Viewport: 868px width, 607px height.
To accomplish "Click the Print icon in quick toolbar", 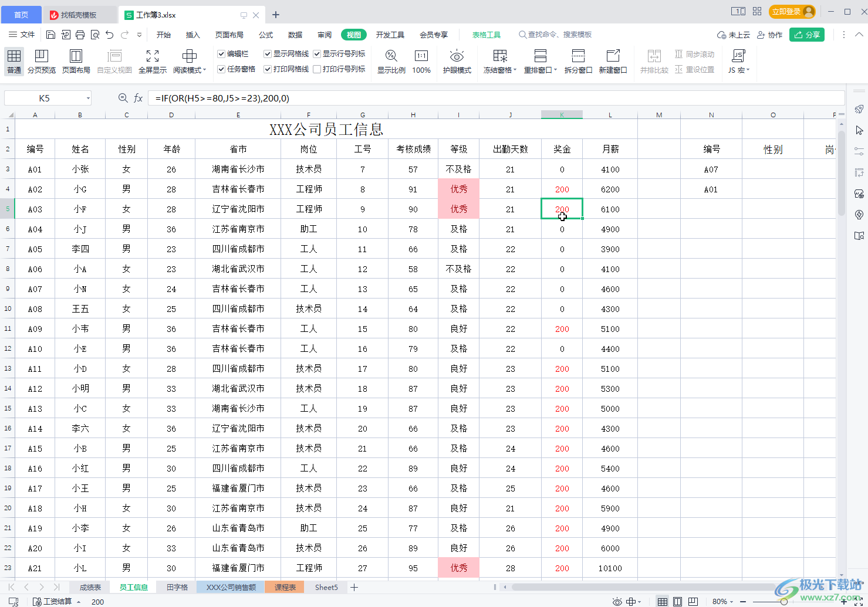I will tap(80, 35).
